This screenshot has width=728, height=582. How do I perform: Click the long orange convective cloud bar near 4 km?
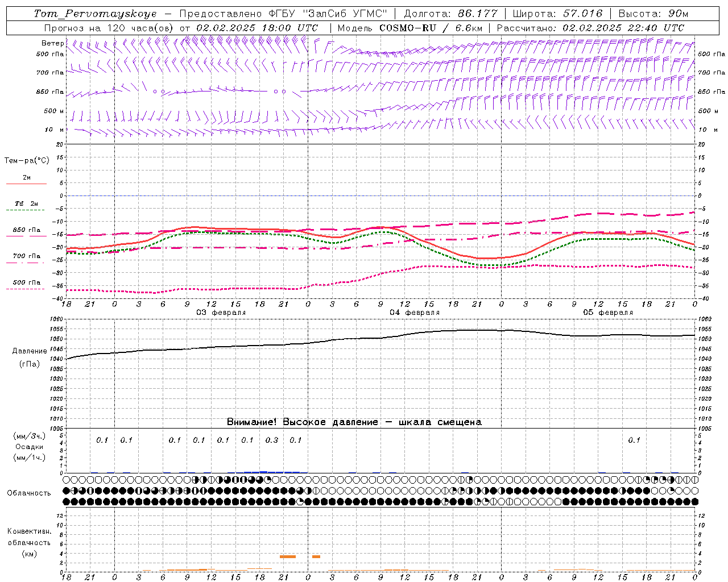pos(288,556)
